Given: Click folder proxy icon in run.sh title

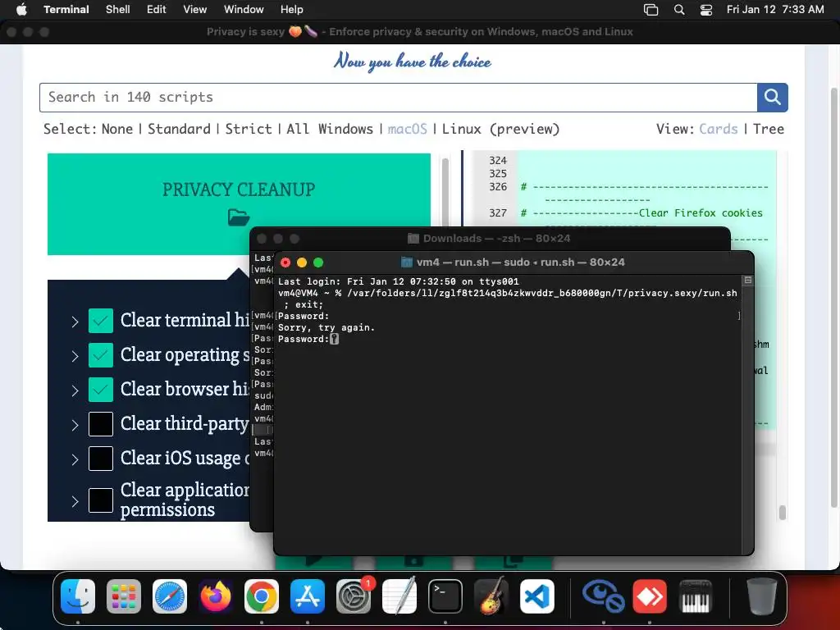Looking at the screenshot, I should 407,262.
